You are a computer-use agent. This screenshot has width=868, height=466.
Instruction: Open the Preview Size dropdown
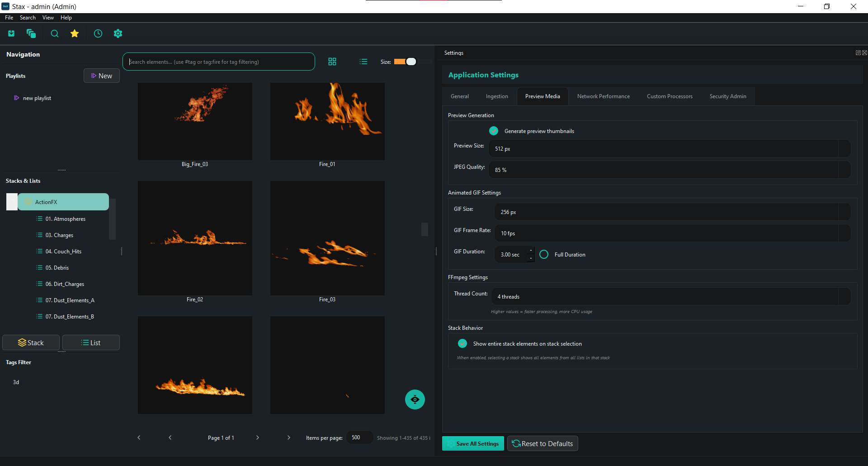tap(669, 148)
